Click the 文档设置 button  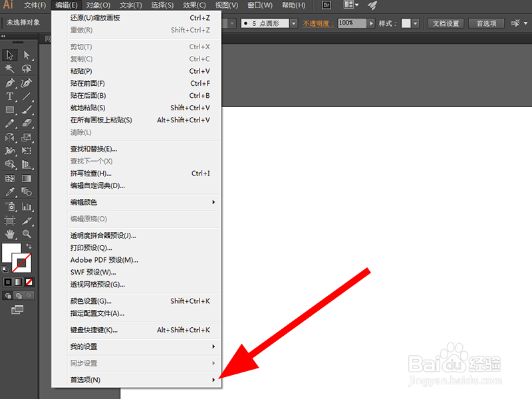pos(447,23)
